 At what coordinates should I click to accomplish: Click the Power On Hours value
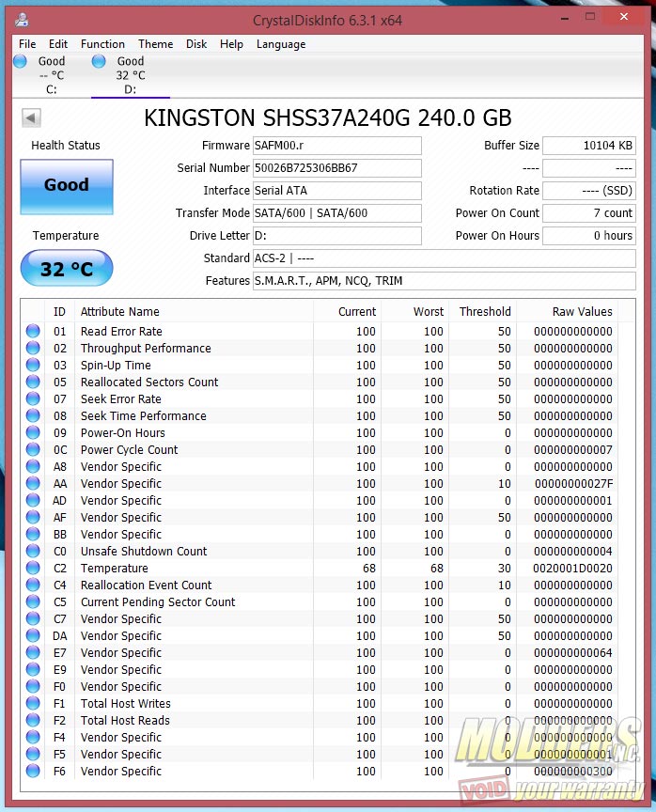tap(589, 236)
